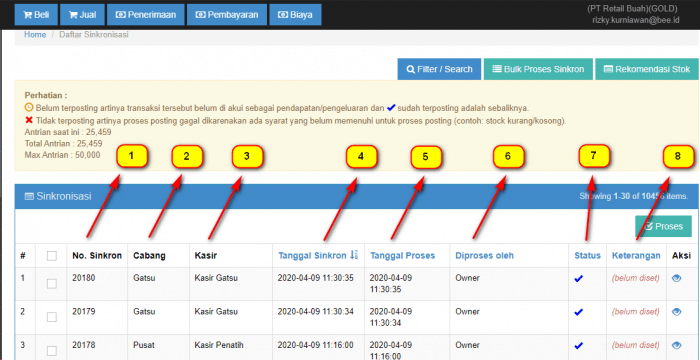Check the box for sync row 20178
Screen dimensions: 700x360
[x=52, y=351]
